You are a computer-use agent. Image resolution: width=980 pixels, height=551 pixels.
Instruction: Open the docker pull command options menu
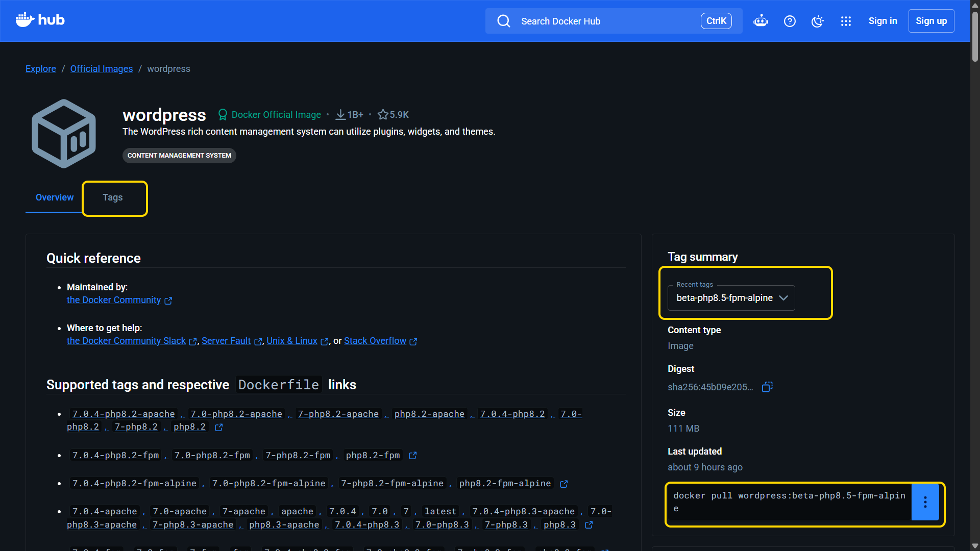click(x=925, y=503)
